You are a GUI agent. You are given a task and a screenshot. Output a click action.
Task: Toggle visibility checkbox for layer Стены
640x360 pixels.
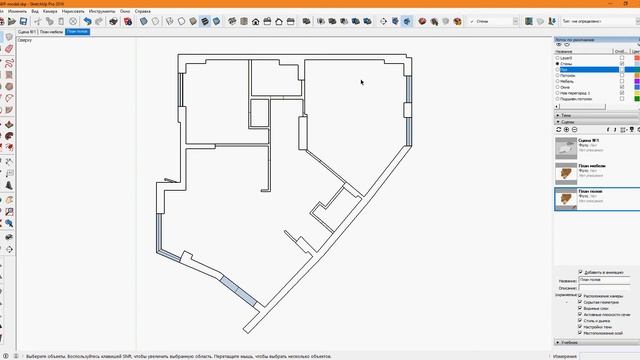(622, 64)
